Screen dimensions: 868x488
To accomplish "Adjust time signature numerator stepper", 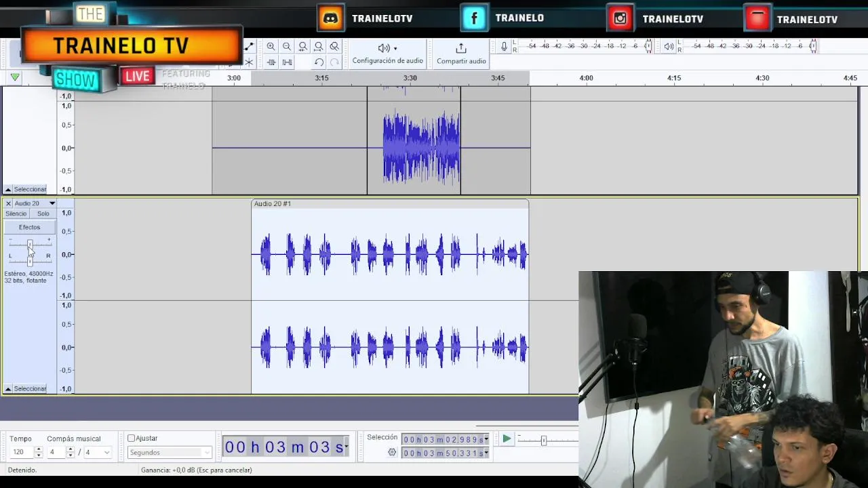I will [70, 452].
